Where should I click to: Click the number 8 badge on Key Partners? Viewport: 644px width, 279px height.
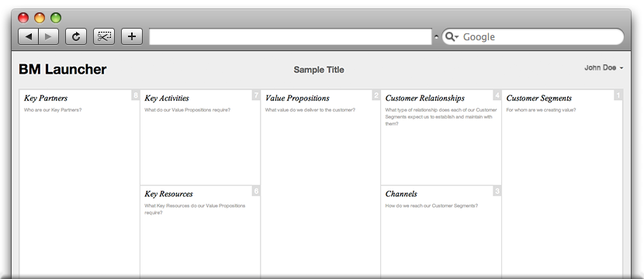[136, 95]
